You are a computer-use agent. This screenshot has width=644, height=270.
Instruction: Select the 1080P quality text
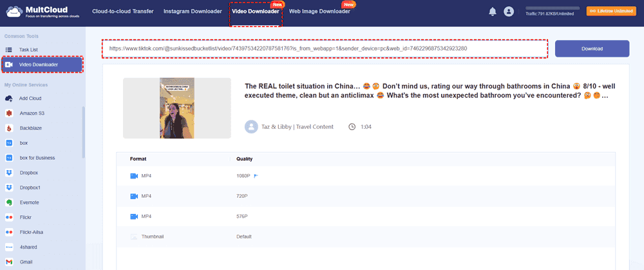point(243,176)
